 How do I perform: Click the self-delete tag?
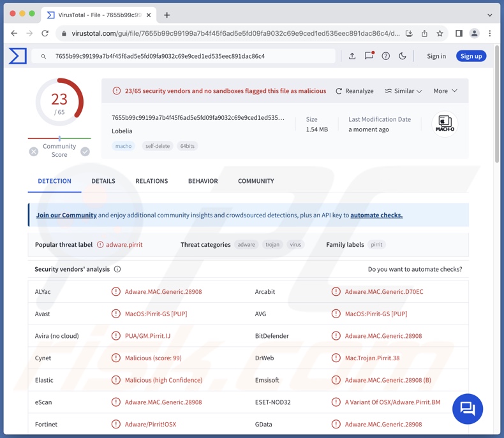pyautogui.click(x=158, y=146)
